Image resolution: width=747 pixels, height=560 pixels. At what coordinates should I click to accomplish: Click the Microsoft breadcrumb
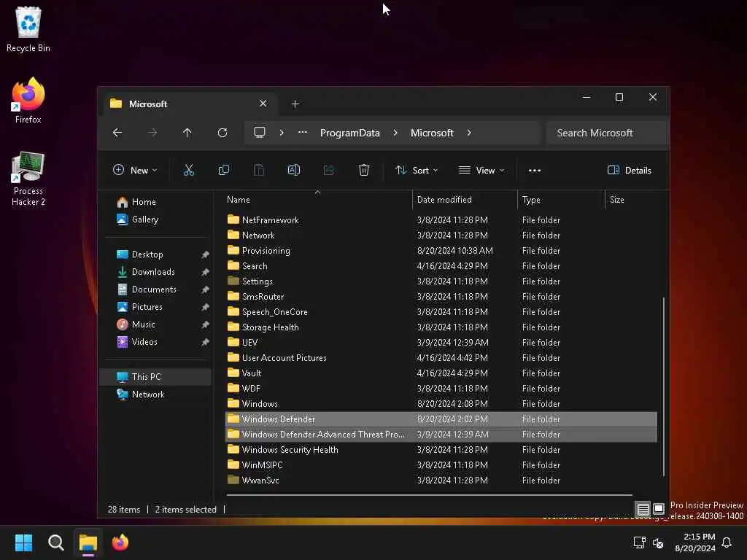(432, 133)
